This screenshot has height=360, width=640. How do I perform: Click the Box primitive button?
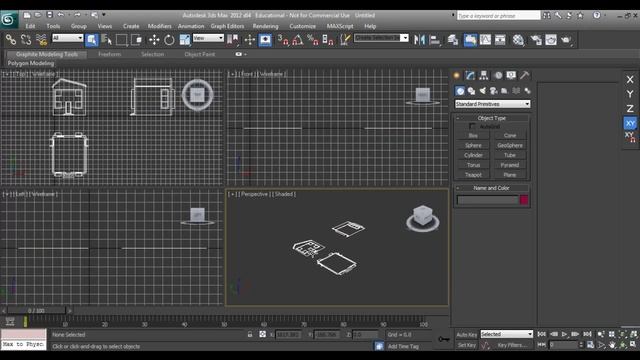(473, 136)
